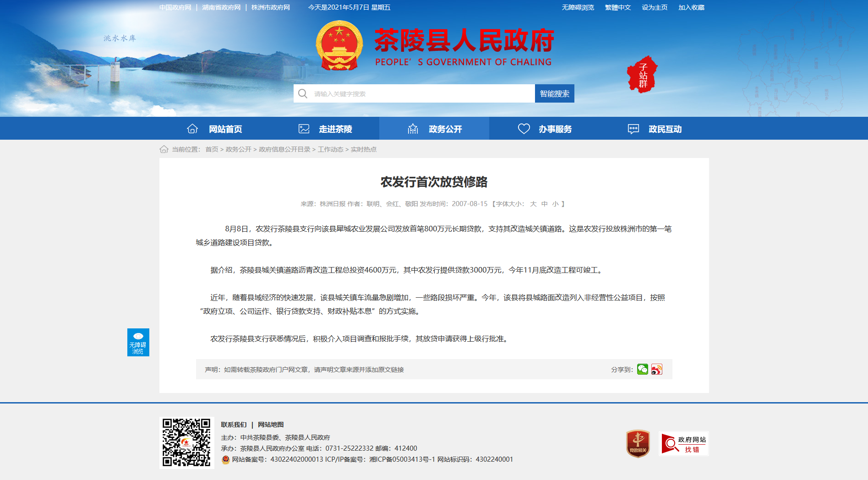Click the red 子站群 map icon
Screen dimensions: 868x480
pyautogui.click(x=642, y=75)
